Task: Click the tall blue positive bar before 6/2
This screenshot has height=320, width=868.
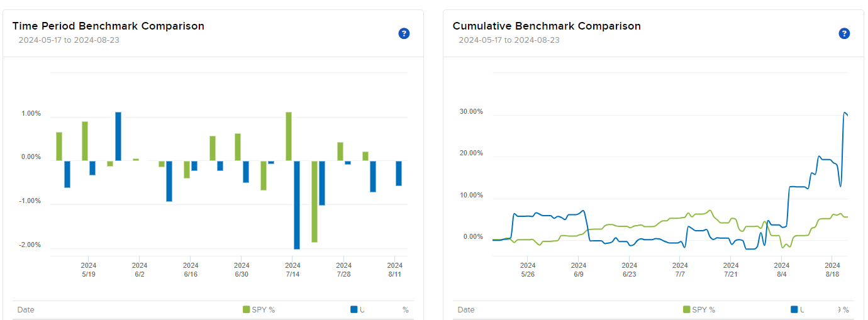Action: [118, 136]
